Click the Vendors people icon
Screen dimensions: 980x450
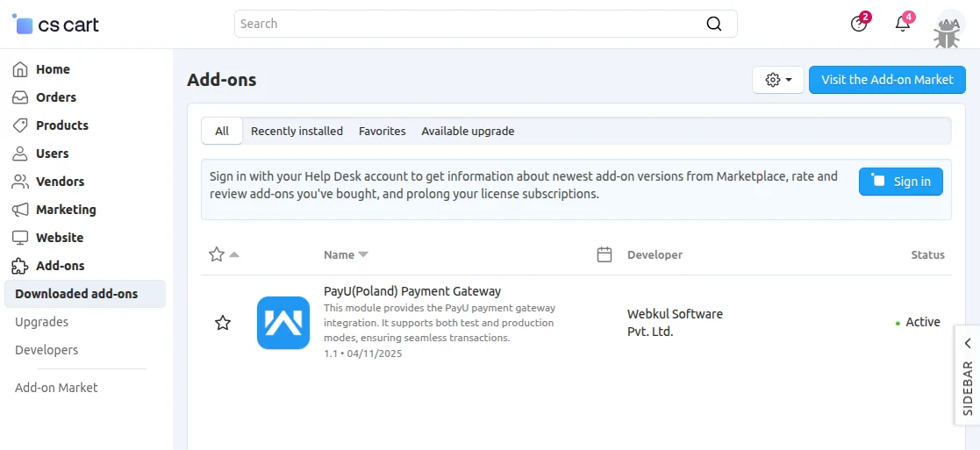coord(21,182)
